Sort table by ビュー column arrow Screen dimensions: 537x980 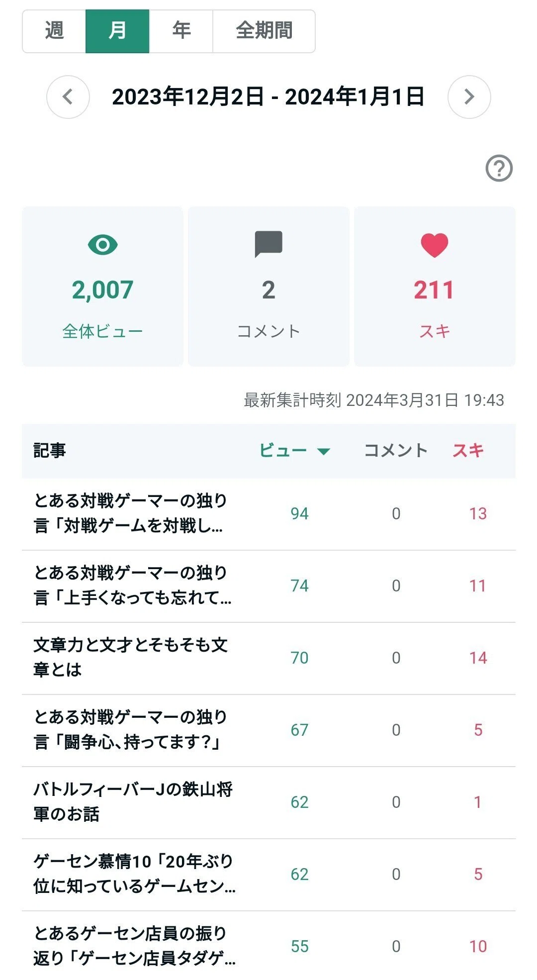324,451
